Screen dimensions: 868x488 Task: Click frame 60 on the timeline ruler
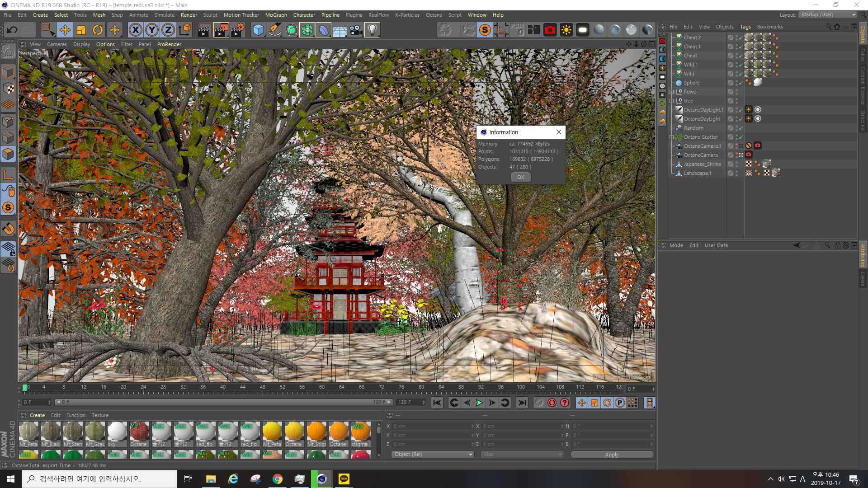pyautogui.click(x=322, y=387)
